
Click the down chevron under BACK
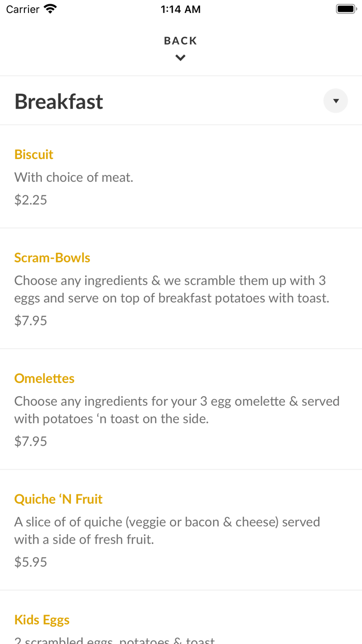pos(180,58)
